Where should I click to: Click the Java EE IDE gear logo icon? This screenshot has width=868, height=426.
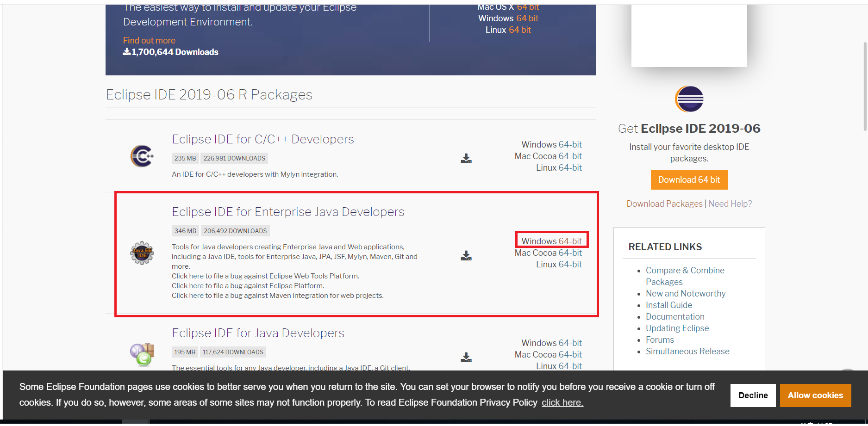click(x=142, y=253)
